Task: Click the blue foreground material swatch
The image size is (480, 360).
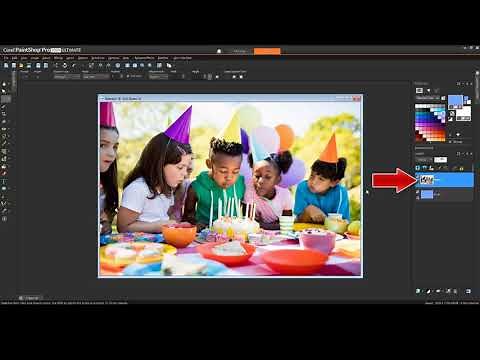Action: click(455, 101)
